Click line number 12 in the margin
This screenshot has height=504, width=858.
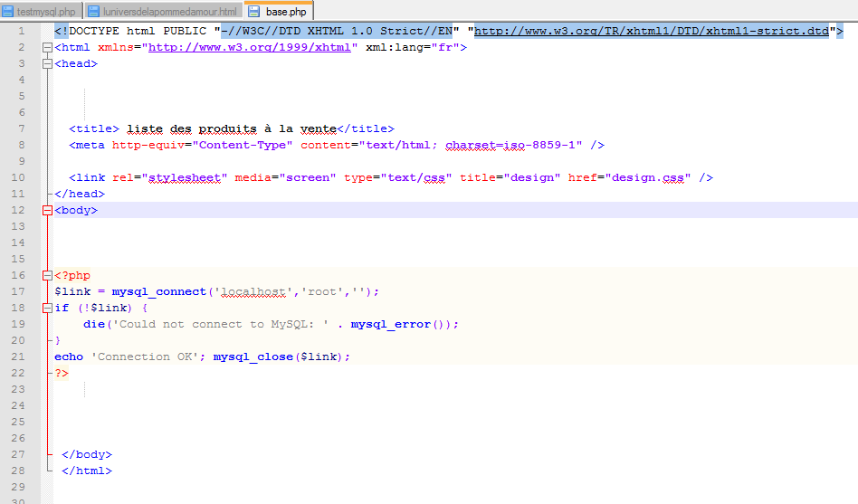(20, 211)
